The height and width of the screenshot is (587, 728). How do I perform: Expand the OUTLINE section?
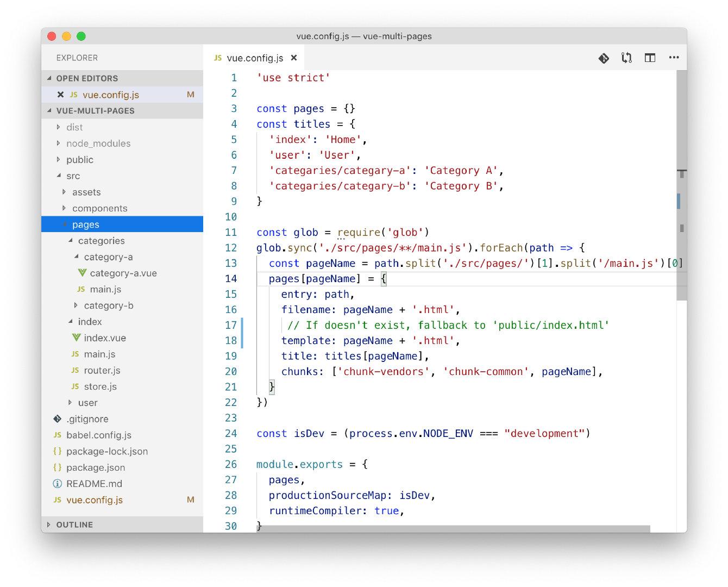[74, 524]
